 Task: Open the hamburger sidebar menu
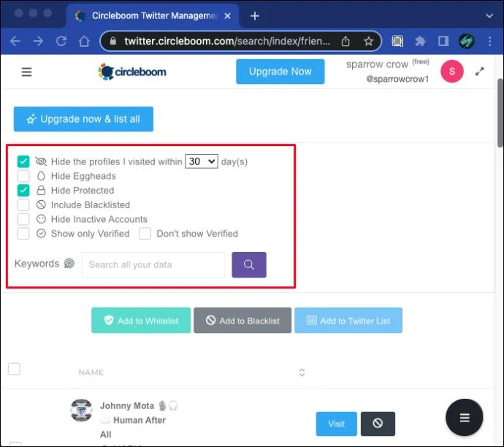26,72
